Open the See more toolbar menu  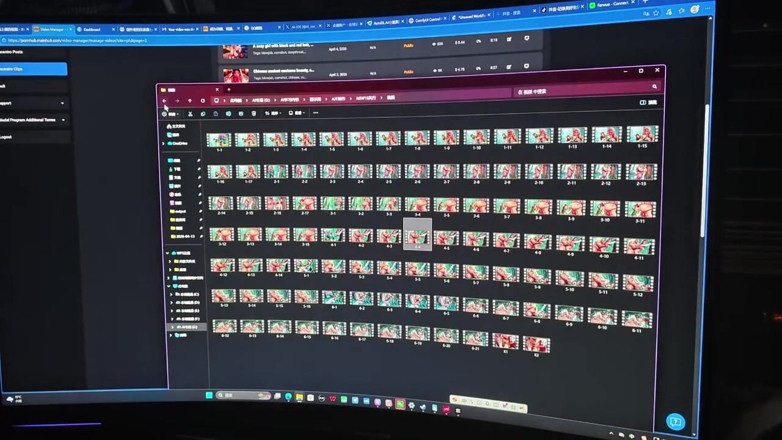click(315, 113)
